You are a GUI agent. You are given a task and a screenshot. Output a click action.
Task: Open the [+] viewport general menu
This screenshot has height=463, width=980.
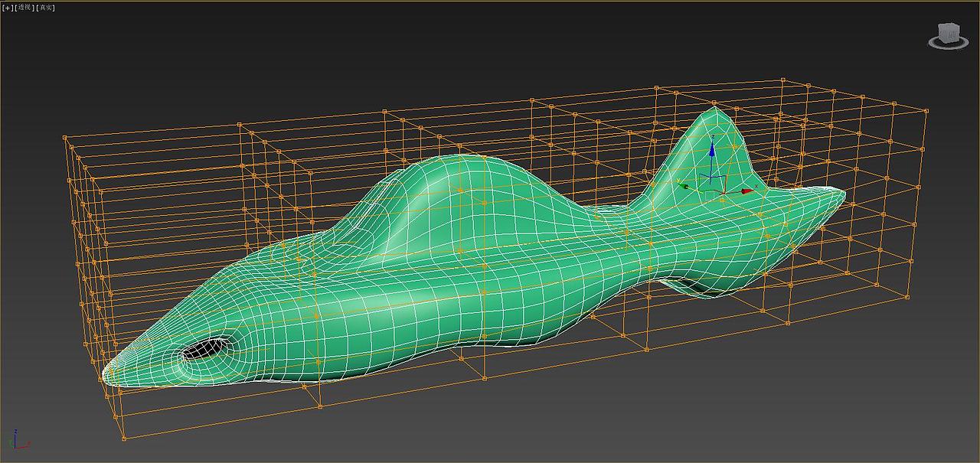[x=8, y=7]
